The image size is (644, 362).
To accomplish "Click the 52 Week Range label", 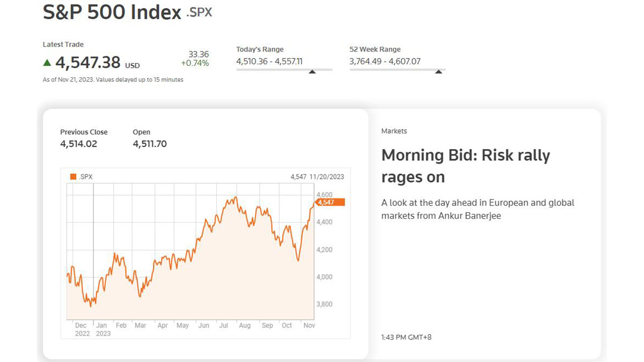I will coord(375,49).
